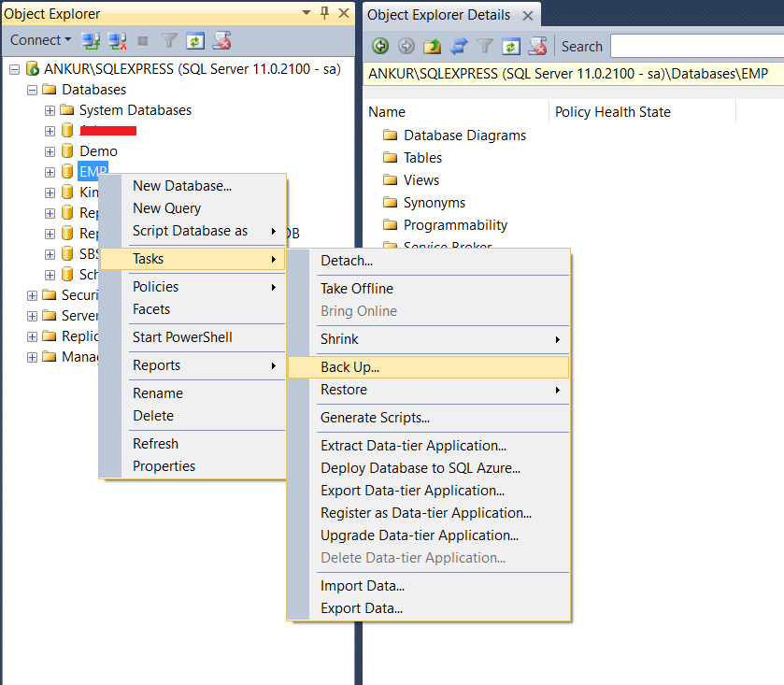
Task: Open Restore submenu under Tasks
Action: (429, 390)
